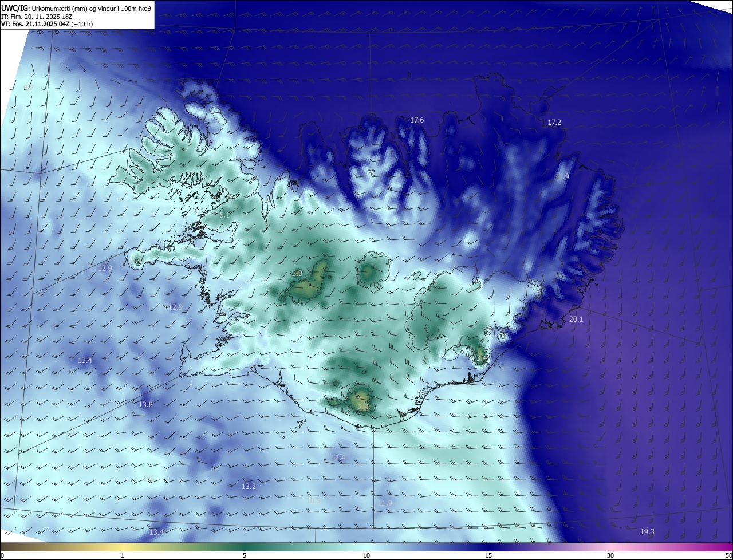Select the VT: Fös. 21.11.2025 04Z (+10 h) line

click(x=47, y=24)
